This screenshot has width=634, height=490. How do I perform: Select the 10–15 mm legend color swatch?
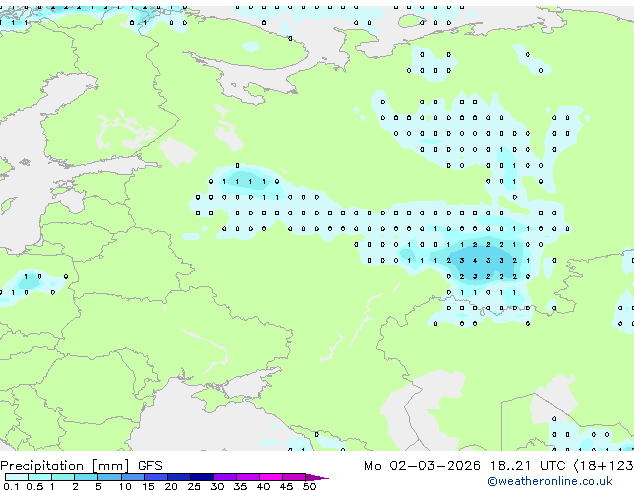pyautogui.click(x=132, y=477)
